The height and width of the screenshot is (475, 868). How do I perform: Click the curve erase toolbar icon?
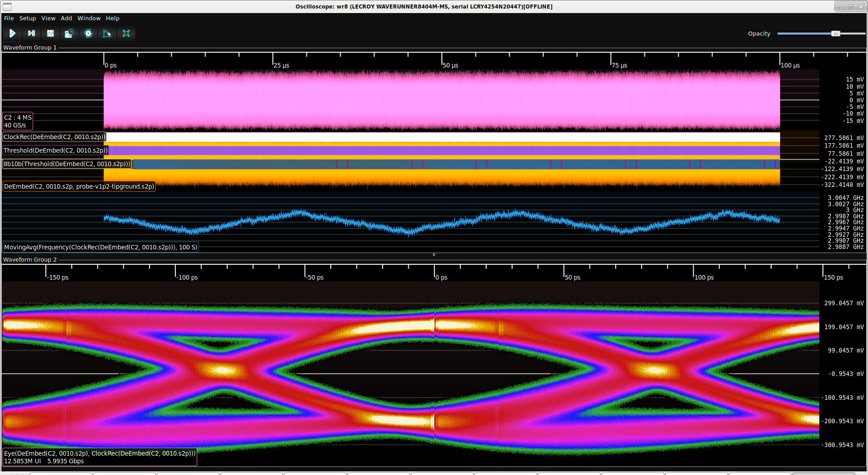pyautogui.click(x=107, y=33)
